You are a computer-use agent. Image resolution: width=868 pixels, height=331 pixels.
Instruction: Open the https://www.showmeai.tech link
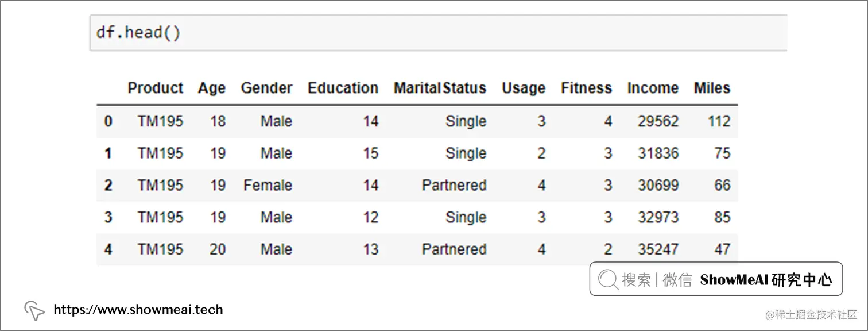click(x=138, y=310)
